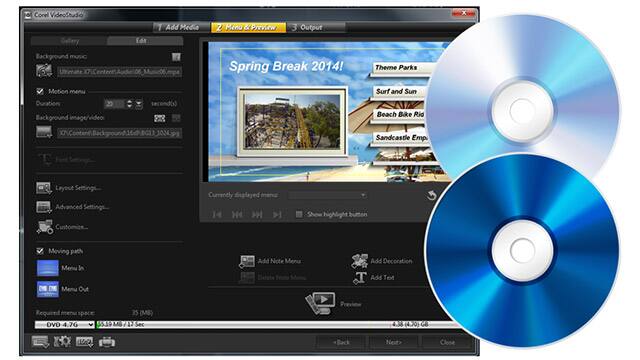640x360 pixels.
Task: Click Add Decoration icon
Action: point(360,261)
